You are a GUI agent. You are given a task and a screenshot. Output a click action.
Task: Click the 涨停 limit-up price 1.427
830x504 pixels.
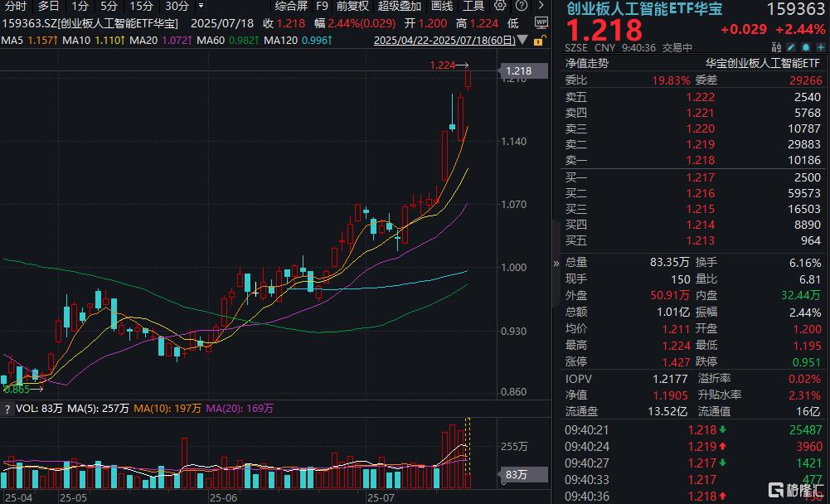click(x=676, y=362)
